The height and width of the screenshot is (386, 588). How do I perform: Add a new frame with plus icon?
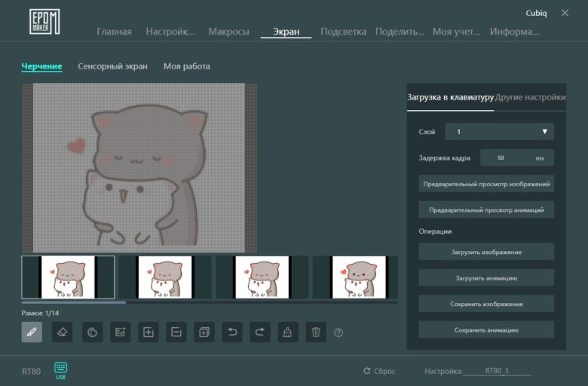pyautogui.click(x=149, y=332)
